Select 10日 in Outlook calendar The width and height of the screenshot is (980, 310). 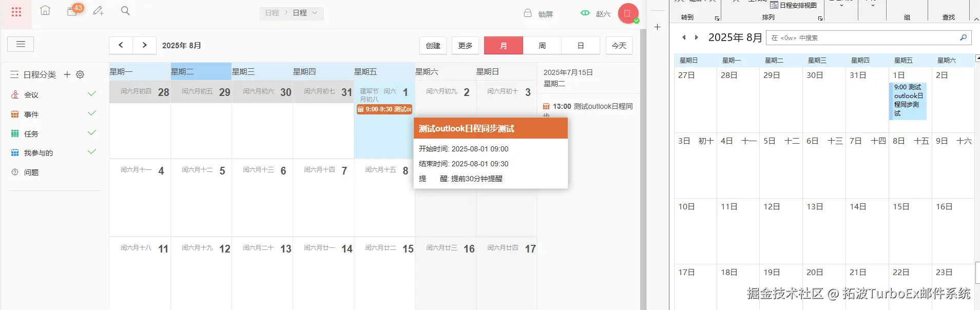[686, 207]
